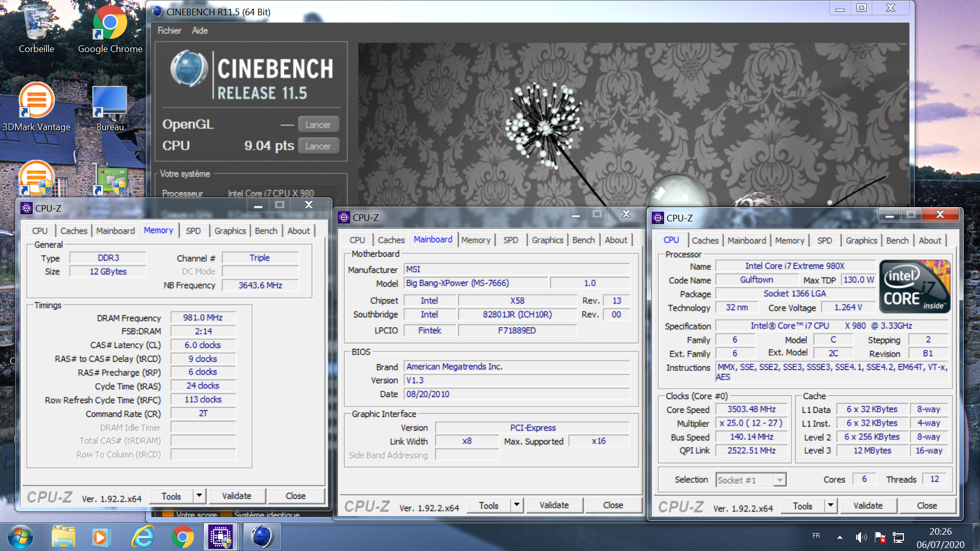Click the Big Bang-XPower model field
The width and height of the screenshot is (980, 551).
tap(476, 283)
